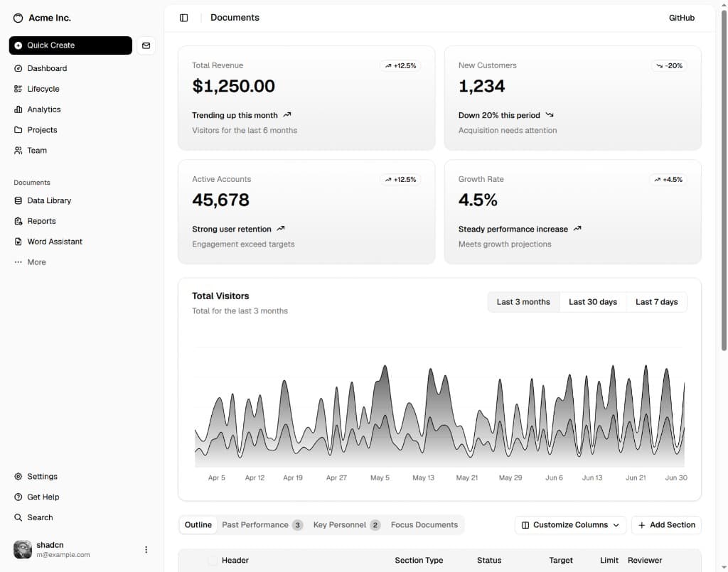The image size is (728, 572).
Task: Open the Customize Columns dropdown
Action: pos(570,525)
